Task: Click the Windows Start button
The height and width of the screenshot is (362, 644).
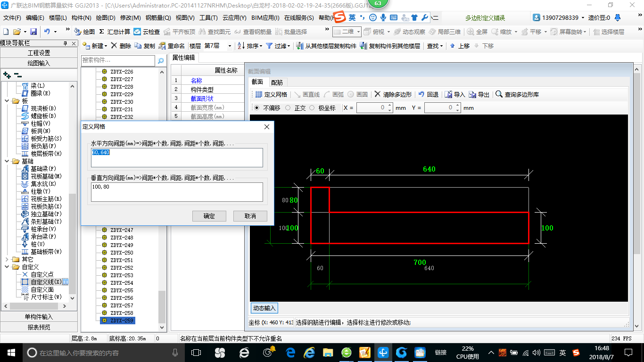Action: pyautogui.click(x=11, y=352)
